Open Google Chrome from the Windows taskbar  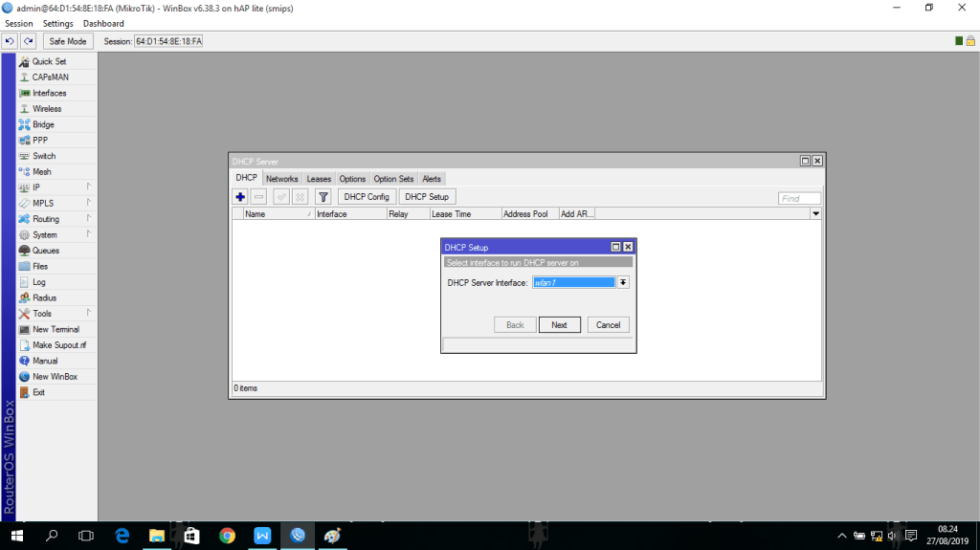pos(227,536)
